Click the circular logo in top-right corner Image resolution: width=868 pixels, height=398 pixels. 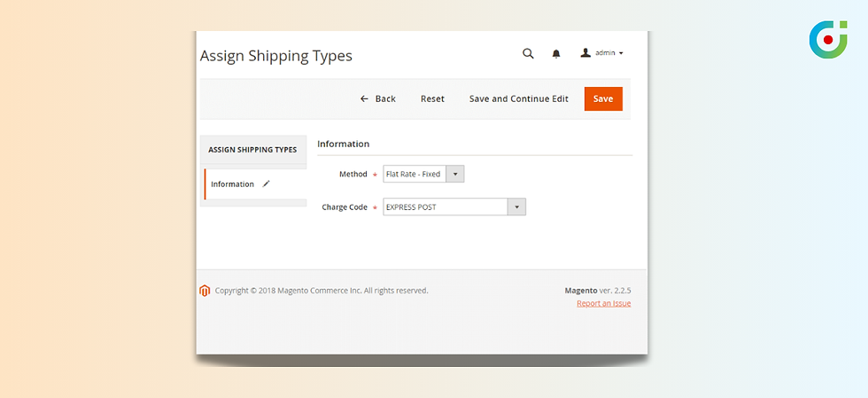pyautogui.click(x=828, y=41)
